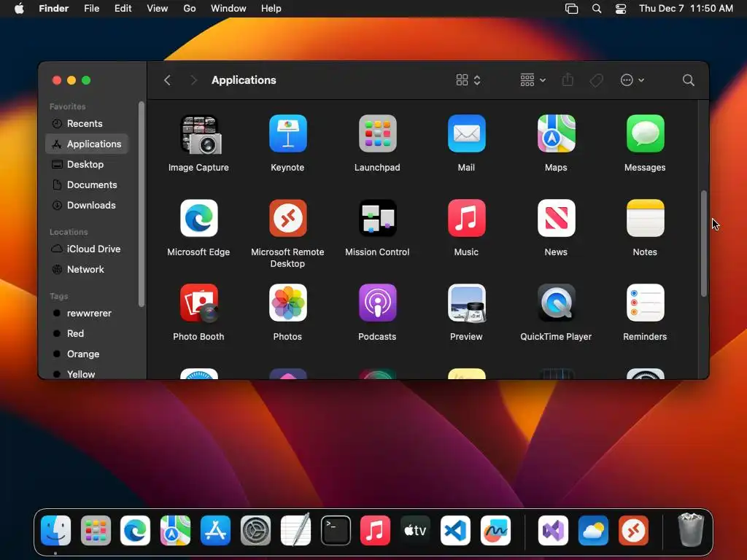This screenshot has width=747, height=560.
Task: Open Mail from the Applications window
Action: point(466,134)
